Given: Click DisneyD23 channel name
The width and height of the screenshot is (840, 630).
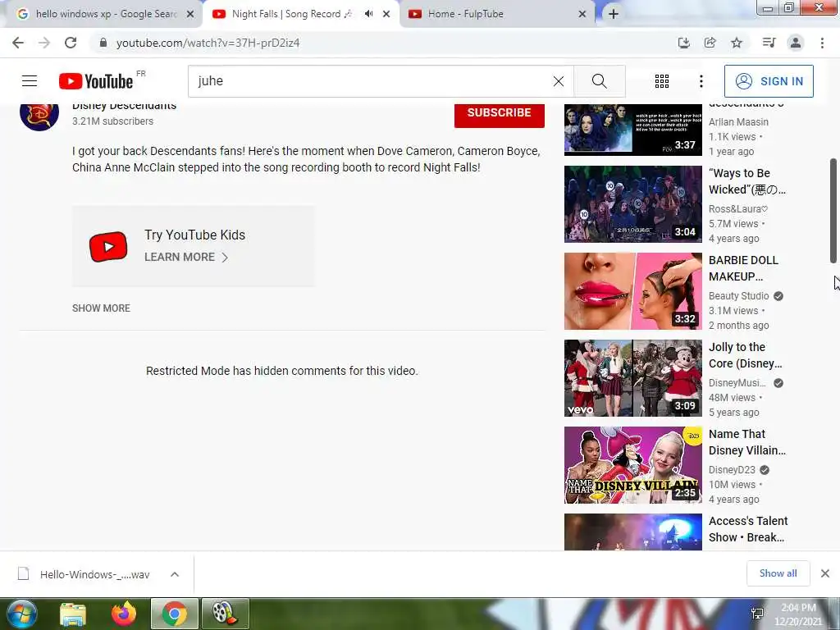Looking at the screenshot, I should (x=732, y=470).
